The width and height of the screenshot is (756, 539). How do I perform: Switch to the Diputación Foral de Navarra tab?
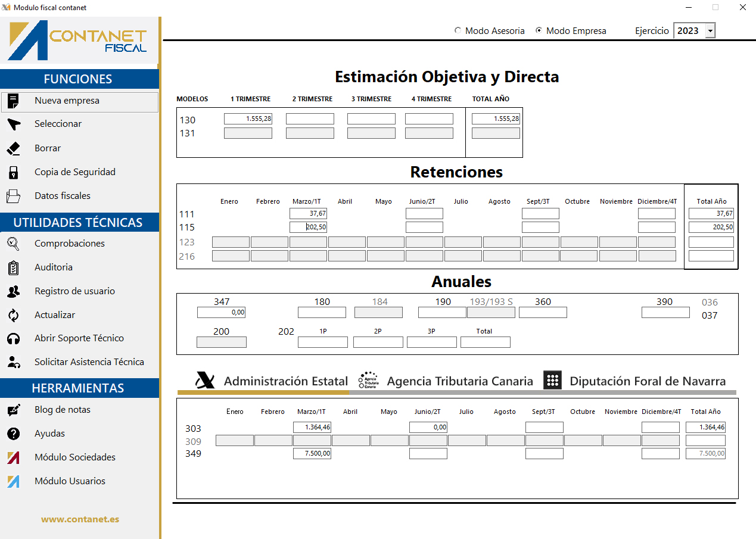click(634, 381)
